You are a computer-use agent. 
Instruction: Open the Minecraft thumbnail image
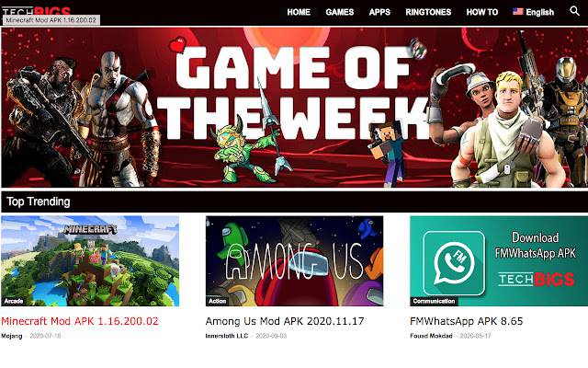[90, 261]
